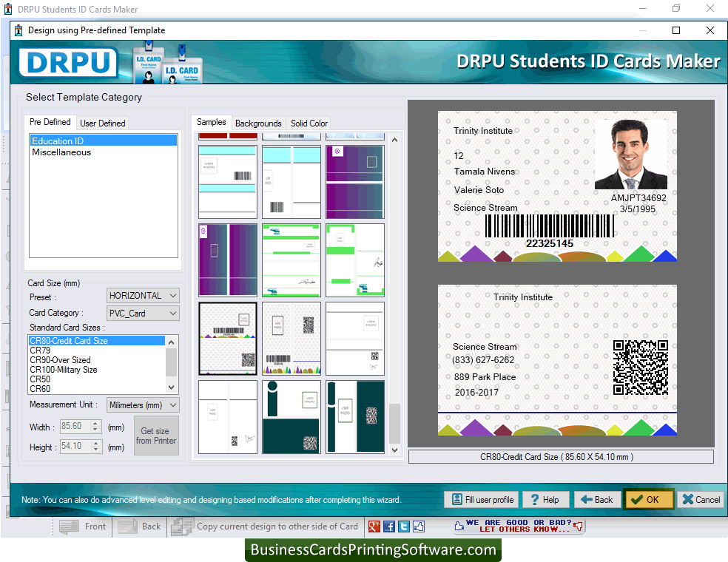The width and height of the screenshot is (728, 562).
Task: Choose purple gradient horizontal bands template
Action: pos(354,182)
